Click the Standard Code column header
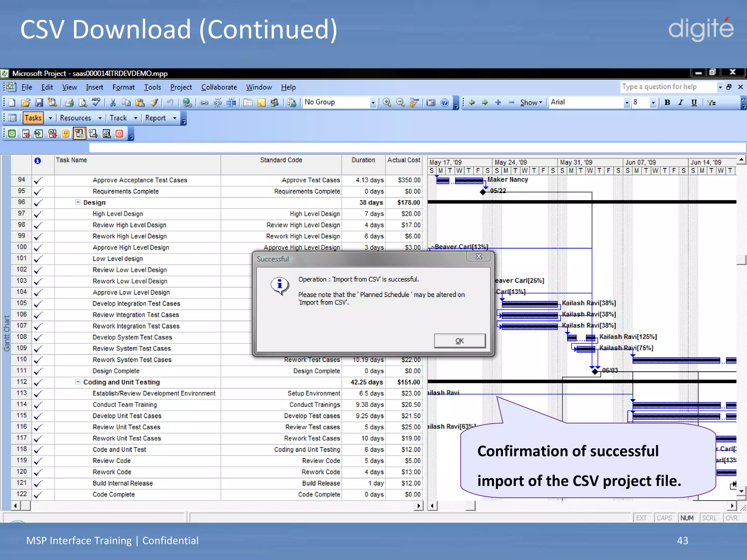 click(x=281, y=165)
